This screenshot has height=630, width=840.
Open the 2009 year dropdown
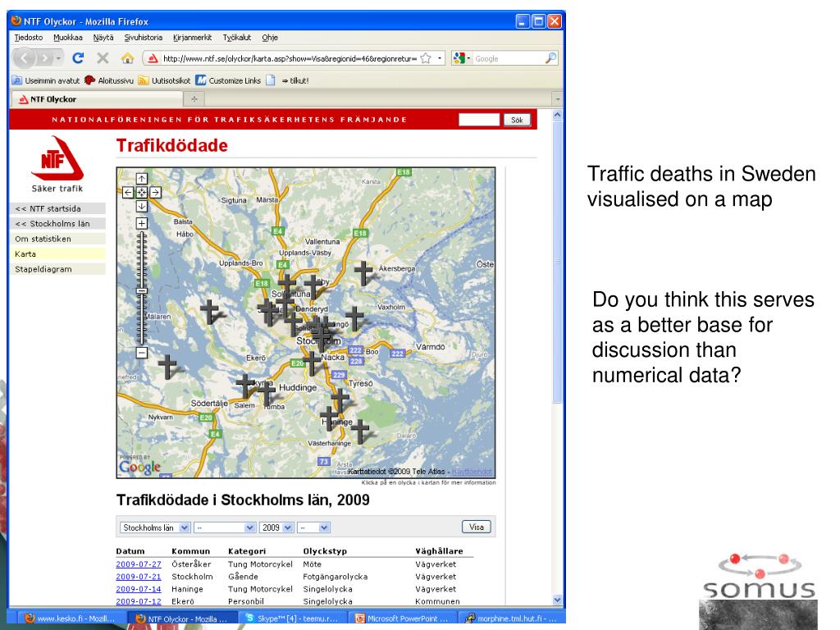(276, 527)
